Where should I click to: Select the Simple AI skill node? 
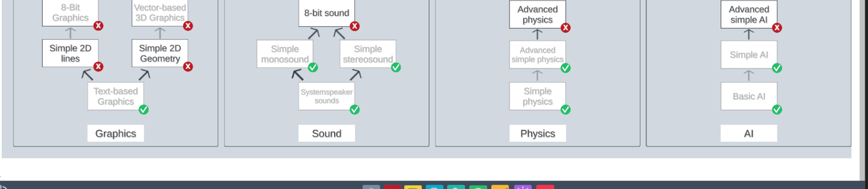[x=749, y=55]
